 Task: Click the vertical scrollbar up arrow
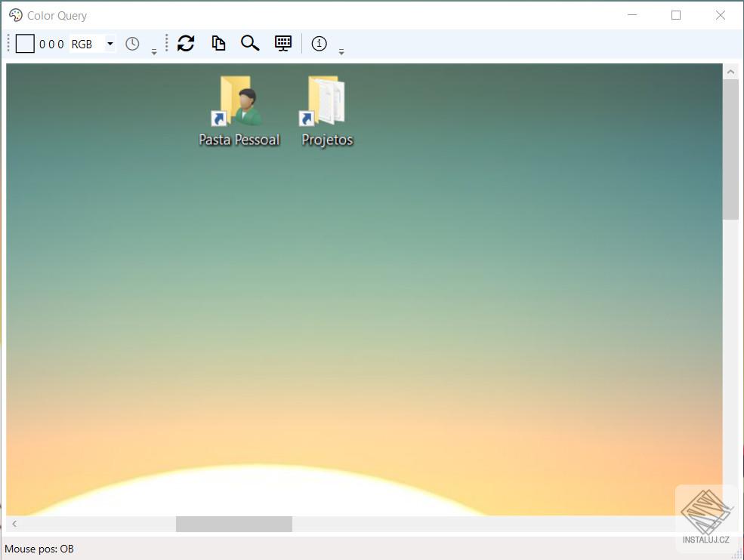(x=730, y=70)
